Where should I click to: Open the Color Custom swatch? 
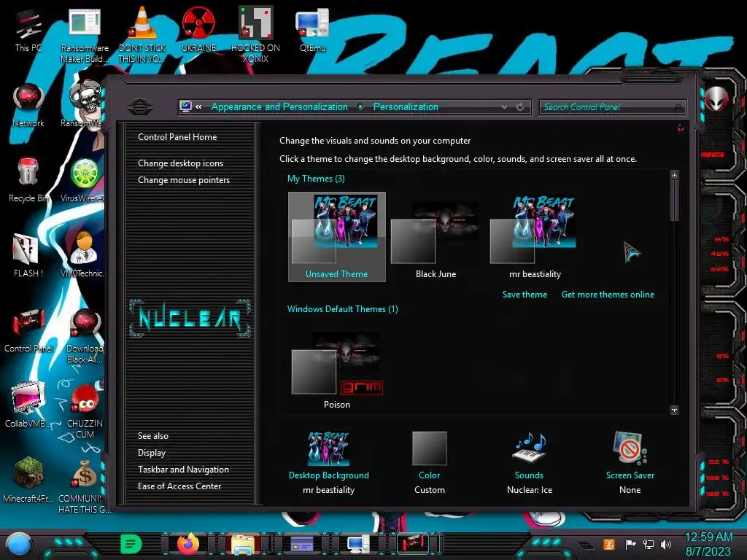pos(429,448)
